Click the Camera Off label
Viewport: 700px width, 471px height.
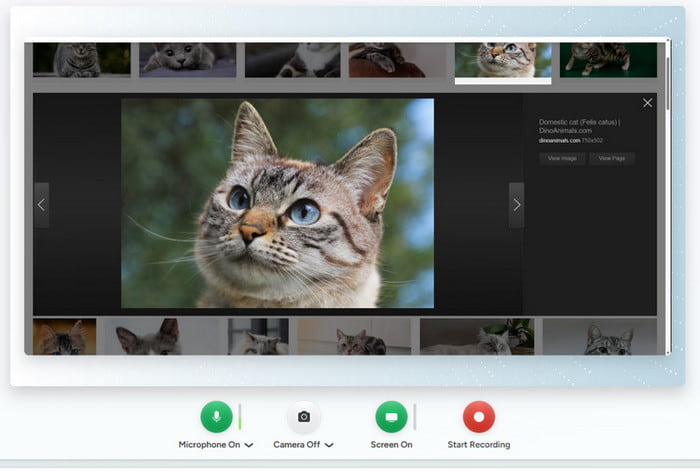296,445
